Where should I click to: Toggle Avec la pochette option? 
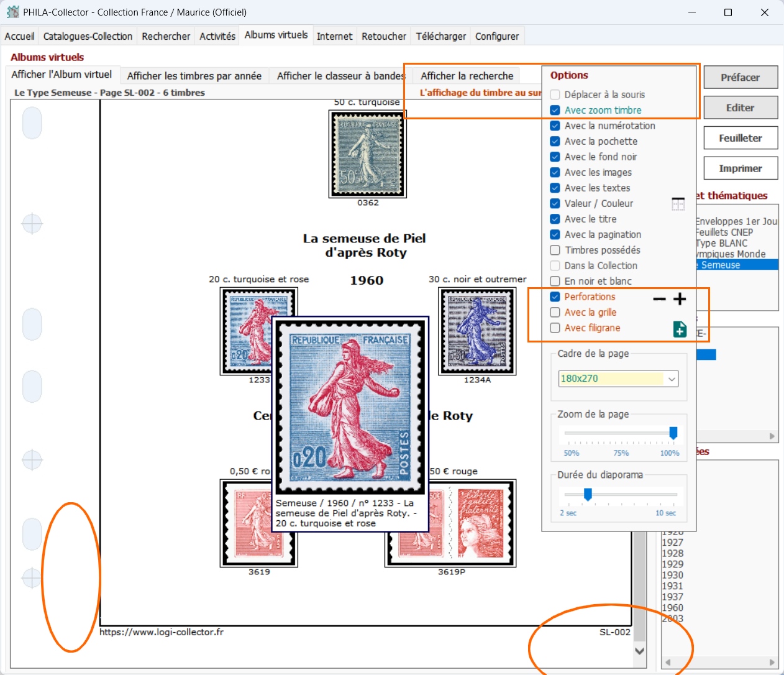pos(555,141)
